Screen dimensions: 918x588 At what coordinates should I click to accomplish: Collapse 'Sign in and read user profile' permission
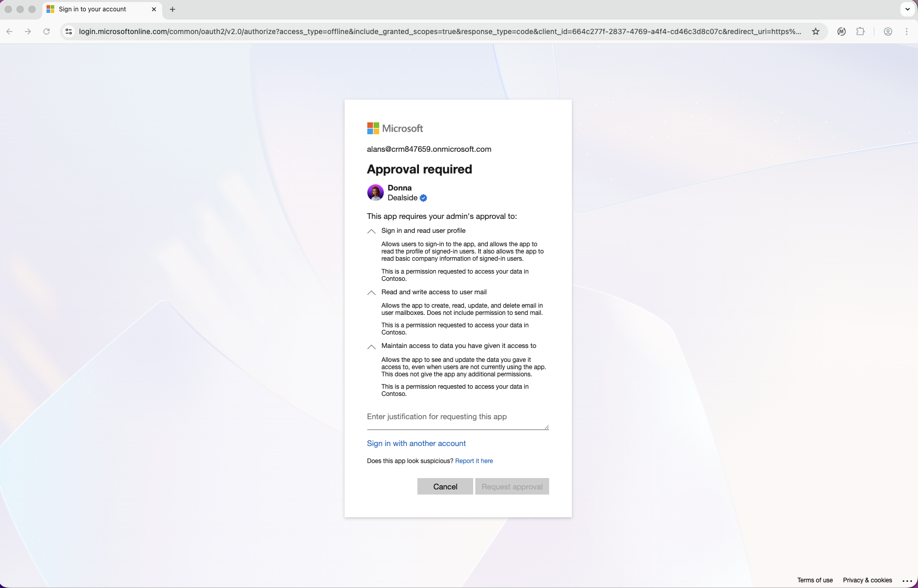point(371,231)
